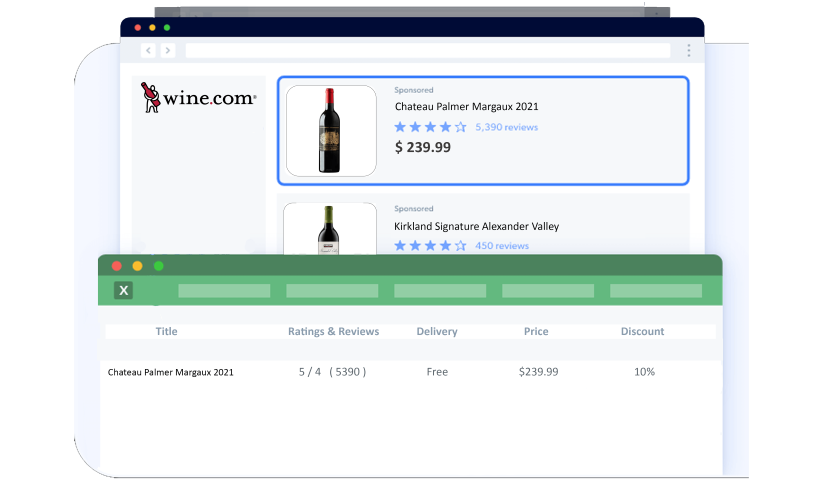This screenshot has height=480, width=823.
Task: Select the cell Chateau Palmer Margaux 2021
Action: click(x=171, y=372)
